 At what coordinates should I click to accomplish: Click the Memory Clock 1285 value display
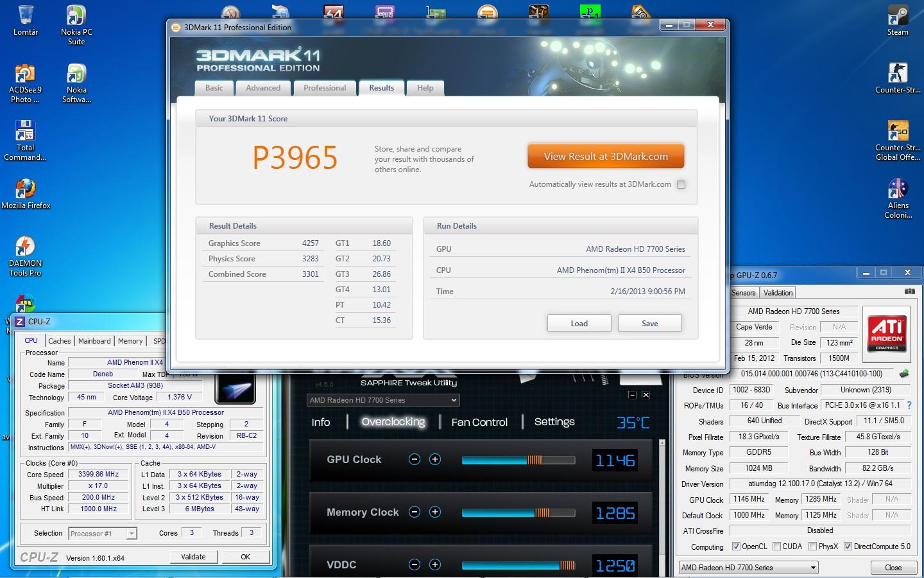[x=615, y=512]
